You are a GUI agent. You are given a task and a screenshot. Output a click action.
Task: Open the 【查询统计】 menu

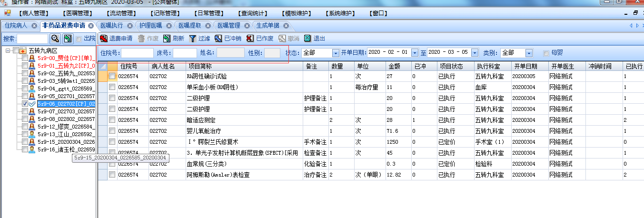coord(252,13)
